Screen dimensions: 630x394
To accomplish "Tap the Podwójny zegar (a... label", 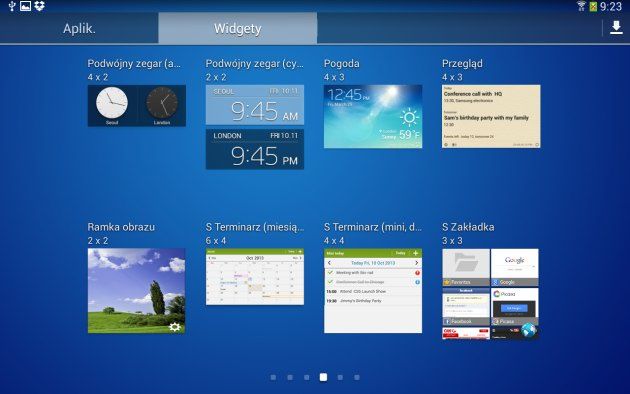I will coord(134,63).
